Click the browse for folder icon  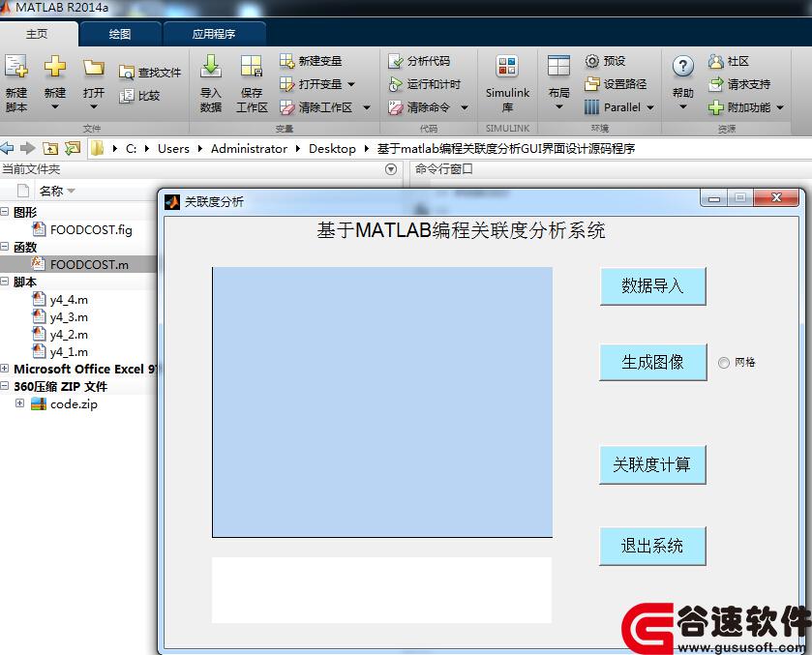73,149
